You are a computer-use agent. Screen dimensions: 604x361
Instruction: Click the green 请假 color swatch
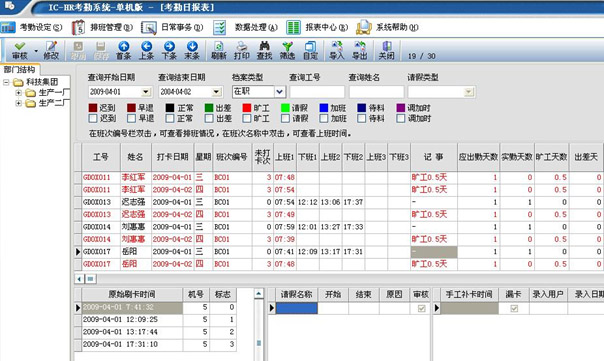coord(285,107)
